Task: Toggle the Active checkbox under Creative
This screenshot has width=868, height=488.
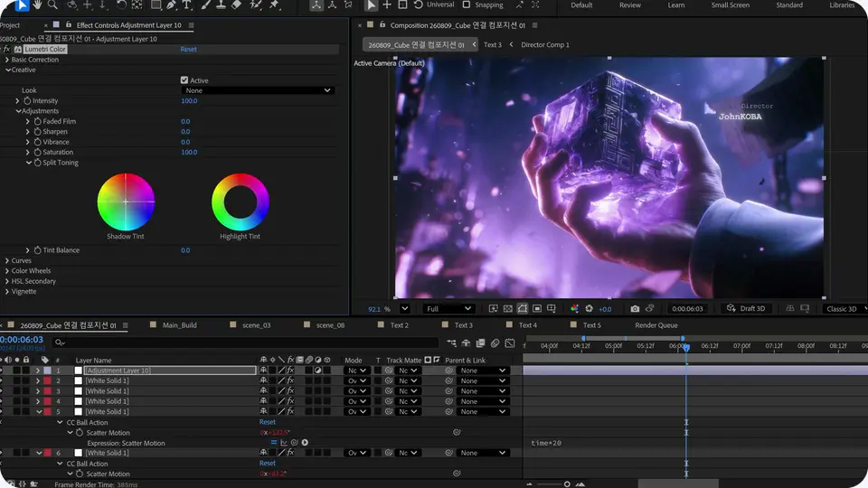Action: coord(184,80)
